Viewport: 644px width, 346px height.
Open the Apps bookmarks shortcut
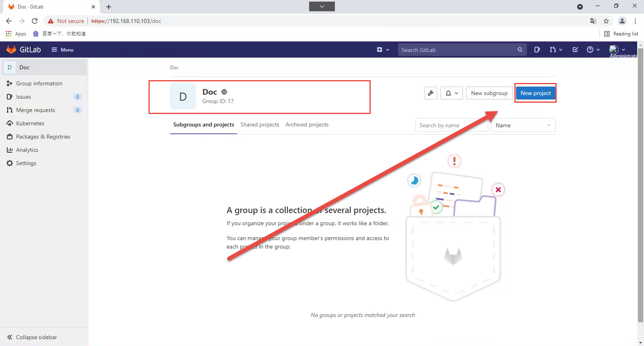16,34
